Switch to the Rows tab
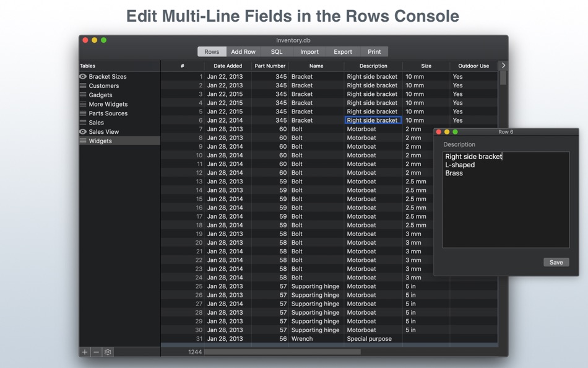Image resolution: width=588 pixels, height=368 pixels. point(212,52)
